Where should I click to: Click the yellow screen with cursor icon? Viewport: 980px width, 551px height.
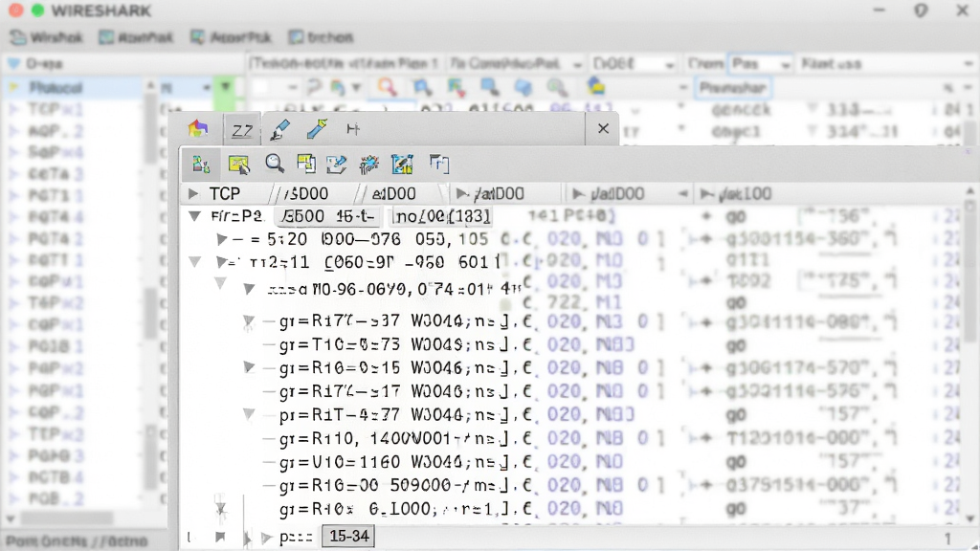(238, 165)
